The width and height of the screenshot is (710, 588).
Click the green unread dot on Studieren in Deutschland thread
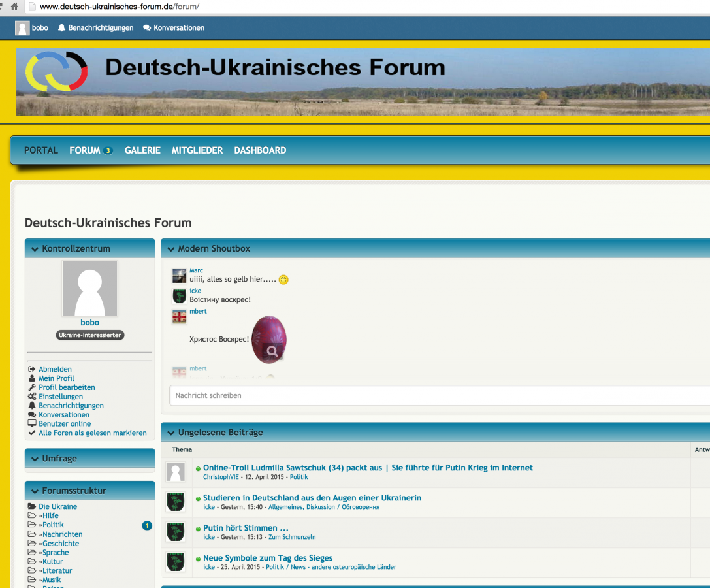tap(198, 498)
